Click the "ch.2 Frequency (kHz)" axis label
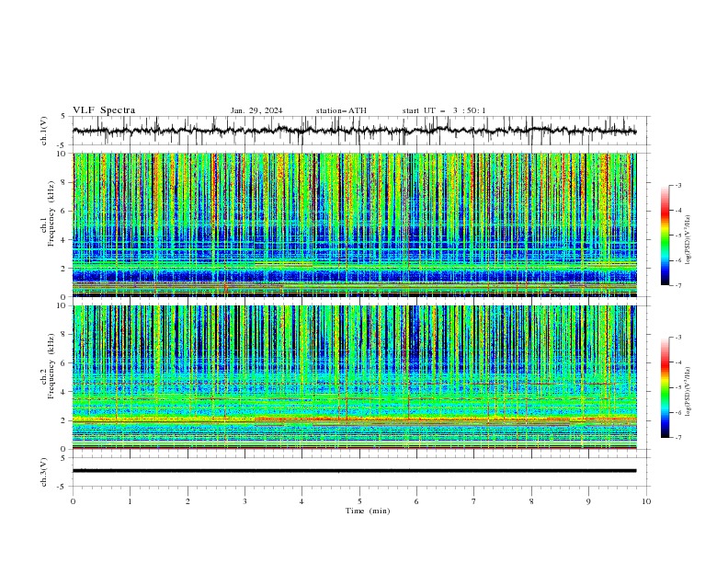 [50, 365]
